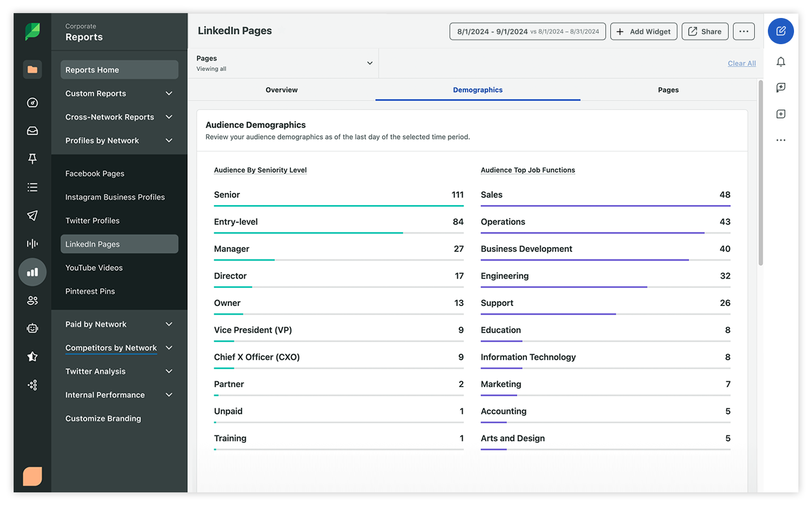This screenshot has height=506, width=812.
Task: Click the Clear All link
Action: 742,63
